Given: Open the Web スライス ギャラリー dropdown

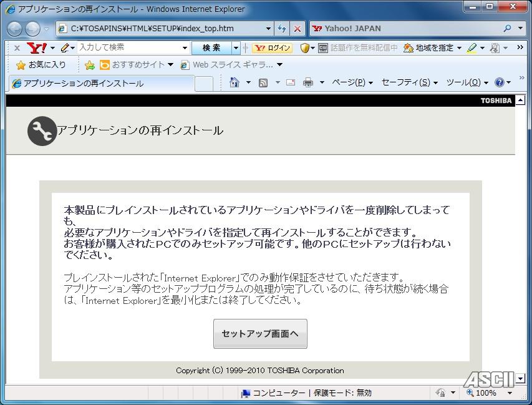Looking at the screenshot, I should (x=279, y=64).
